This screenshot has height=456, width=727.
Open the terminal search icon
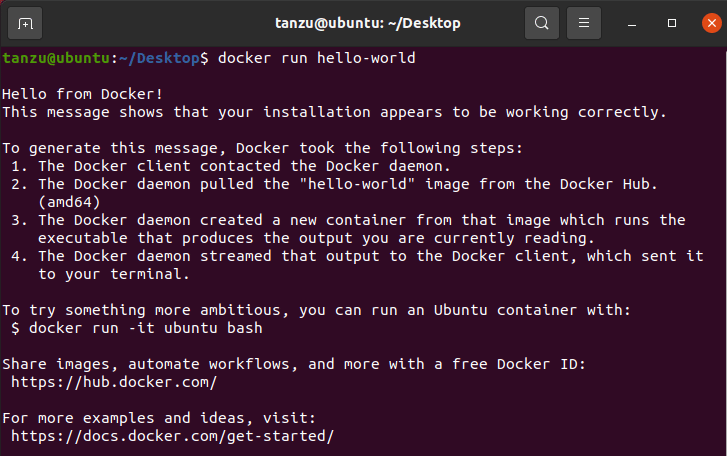[542, 23]
